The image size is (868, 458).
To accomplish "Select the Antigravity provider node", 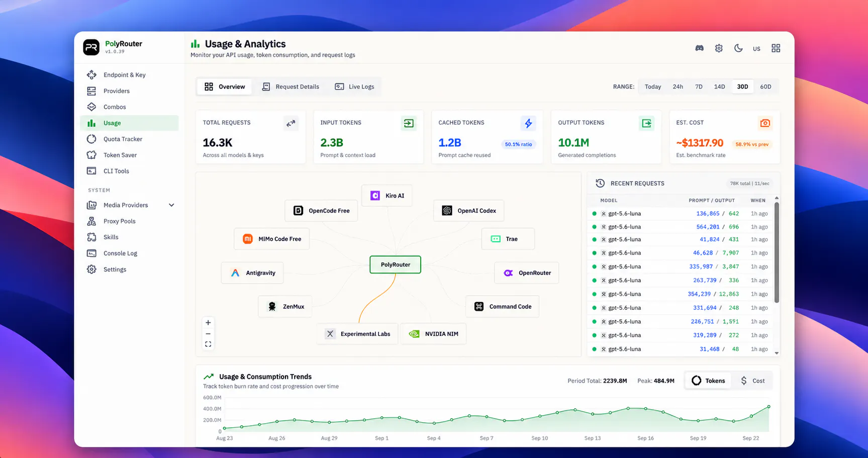I will [x=252, y=273].
